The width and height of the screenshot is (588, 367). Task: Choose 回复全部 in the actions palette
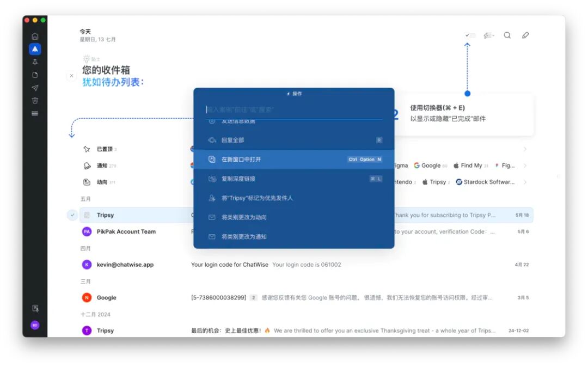pos(294,140)
